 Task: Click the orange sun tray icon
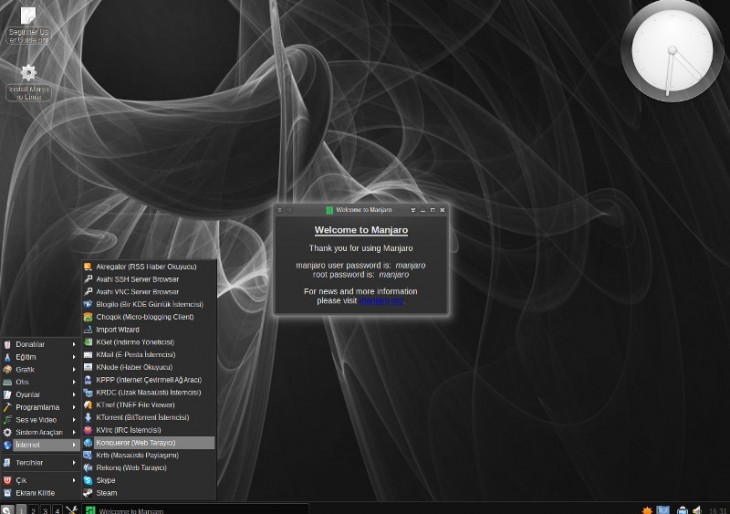coord(647,510)
